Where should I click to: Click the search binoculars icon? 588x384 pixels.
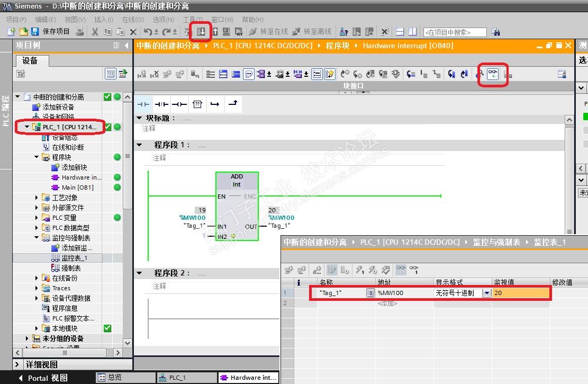pyautogui.click(x=496, y=32)
